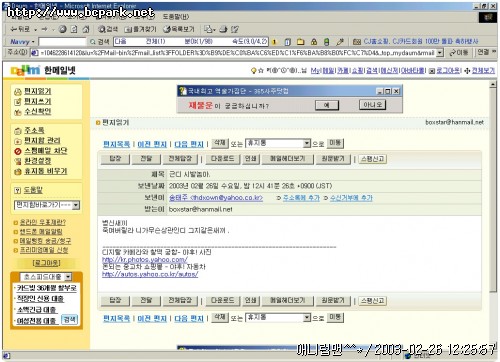Go to 메일 in the Daum top navigation
The image size is (500, 362).
pos(328,70)
